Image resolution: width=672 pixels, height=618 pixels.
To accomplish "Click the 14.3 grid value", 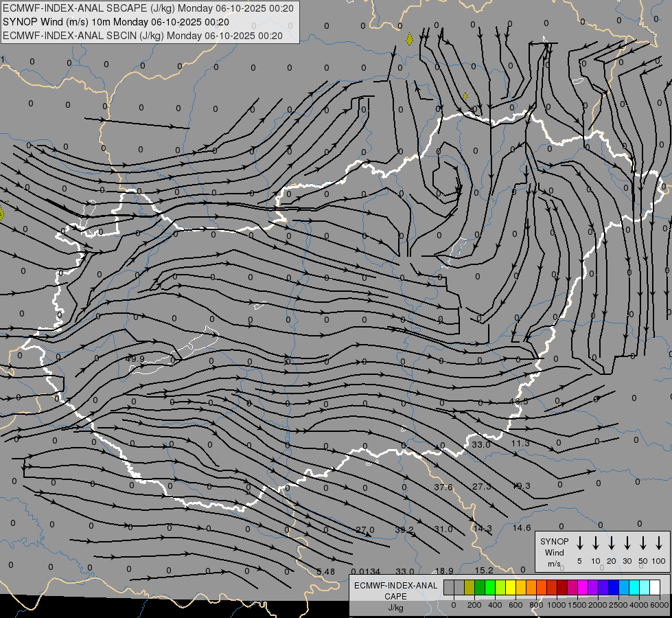I will (x=483, y=528).
